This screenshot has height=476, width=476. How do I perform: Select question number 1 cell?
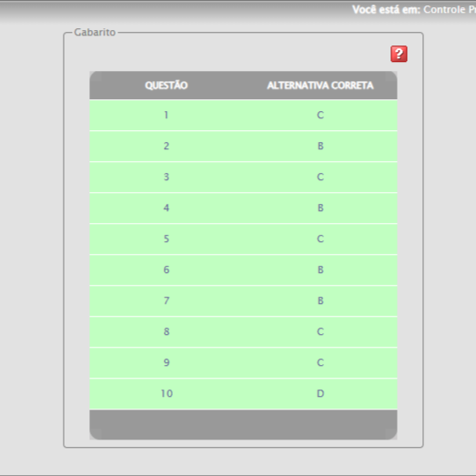167,115
